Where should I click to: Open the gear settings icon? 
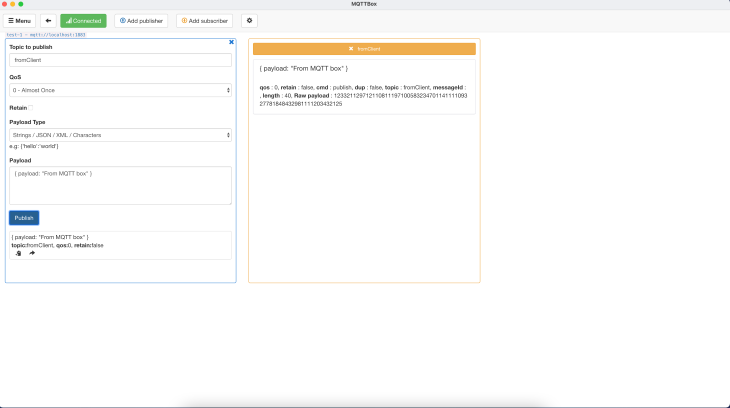pos(249,20)
